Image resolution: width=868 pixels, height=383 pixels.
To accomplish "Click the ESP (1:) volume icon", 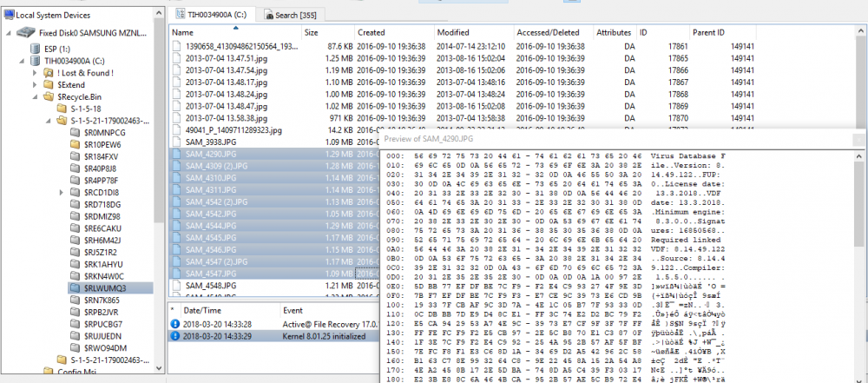I will click(x=36, y=49).
